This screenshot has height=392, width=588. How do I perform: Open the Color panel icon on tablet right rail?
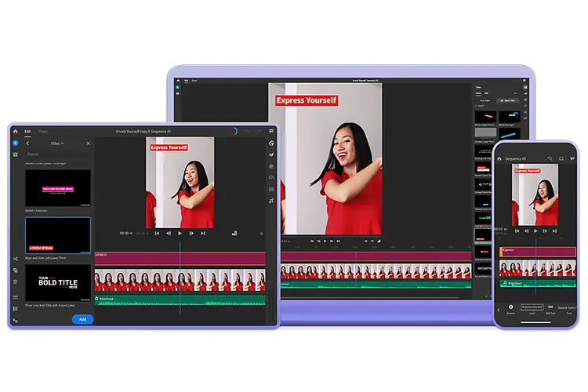click(271, 166)
